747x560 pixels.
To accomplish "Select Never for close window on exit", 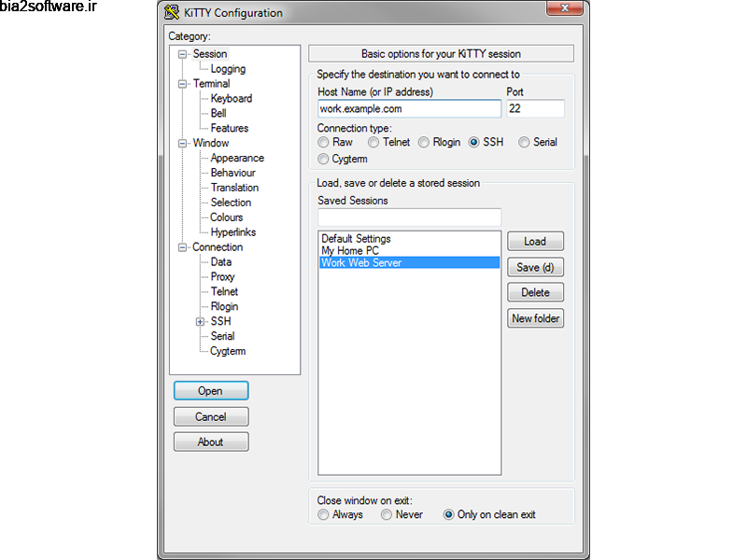I will click(x=387, y=514).
